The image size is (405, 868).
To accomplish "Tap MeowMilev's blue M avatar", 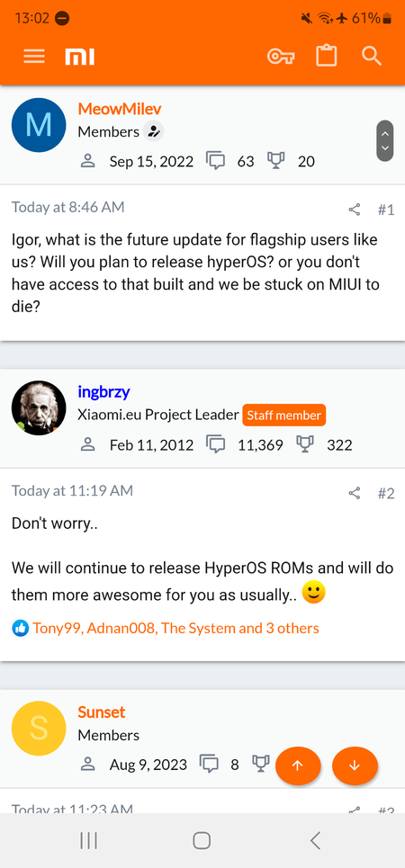I will pos(39,125).
